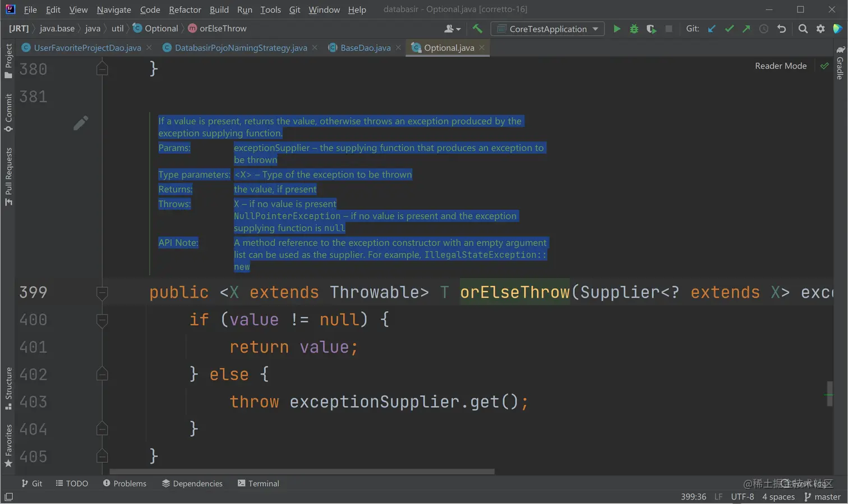Open the Build menu

(x=219, y=10)
